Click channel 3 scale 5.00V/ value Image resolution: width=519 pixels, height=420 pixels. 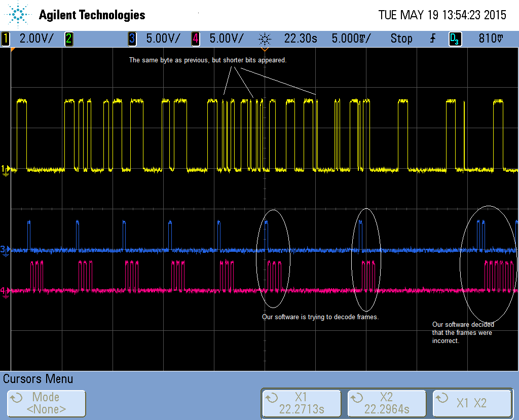(163, 39)
